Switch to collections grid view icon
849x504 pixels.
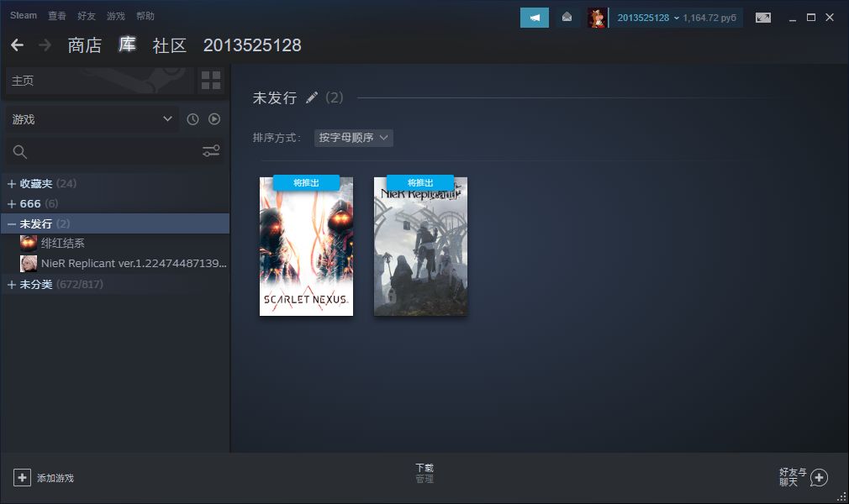(211, 80)
